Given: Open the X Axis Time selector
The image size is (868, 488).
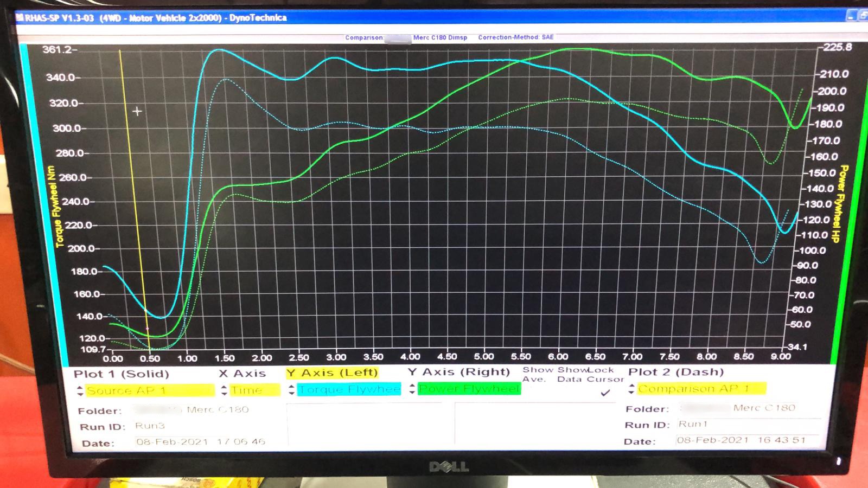Looking at the screenshot, I should click(x=255, y=390).
